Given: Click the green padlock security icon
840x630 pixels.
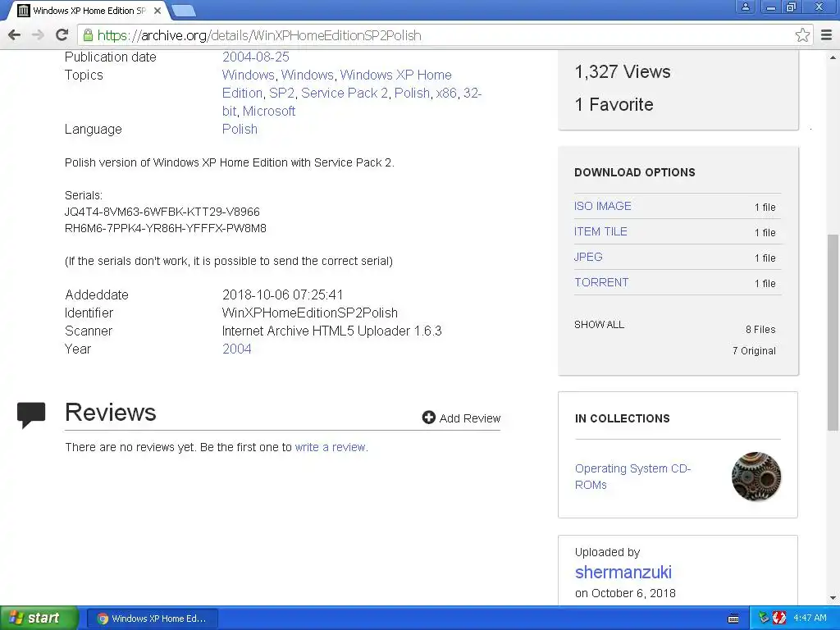Looking at the screenshot, I should [x=88, y=35].
